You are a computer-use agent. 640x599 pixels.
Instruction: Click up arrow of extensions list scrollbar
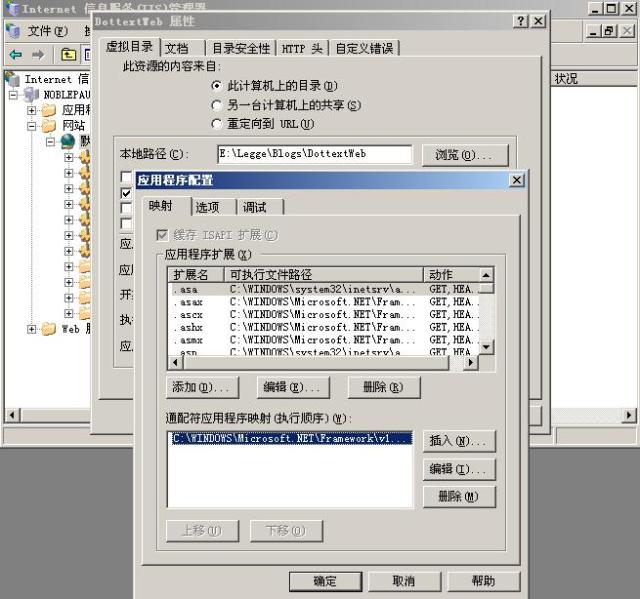[486, 275]
